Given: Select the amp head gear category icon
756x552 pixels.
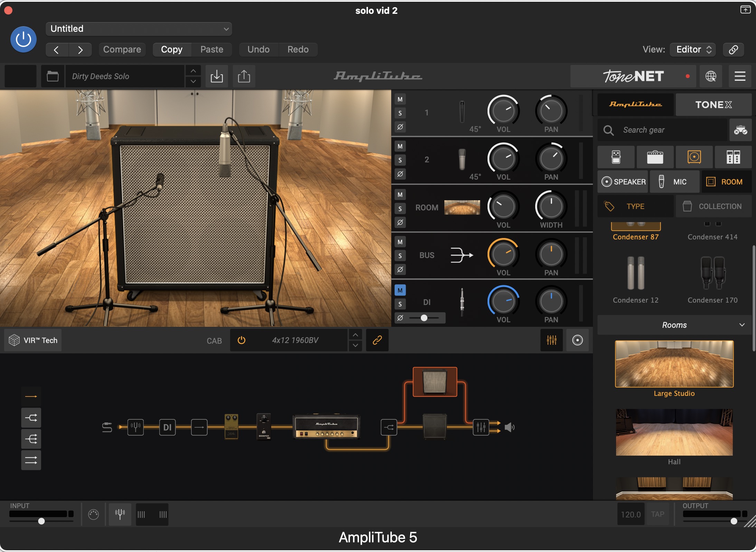Looking at the screenshot, I should 655,157.
